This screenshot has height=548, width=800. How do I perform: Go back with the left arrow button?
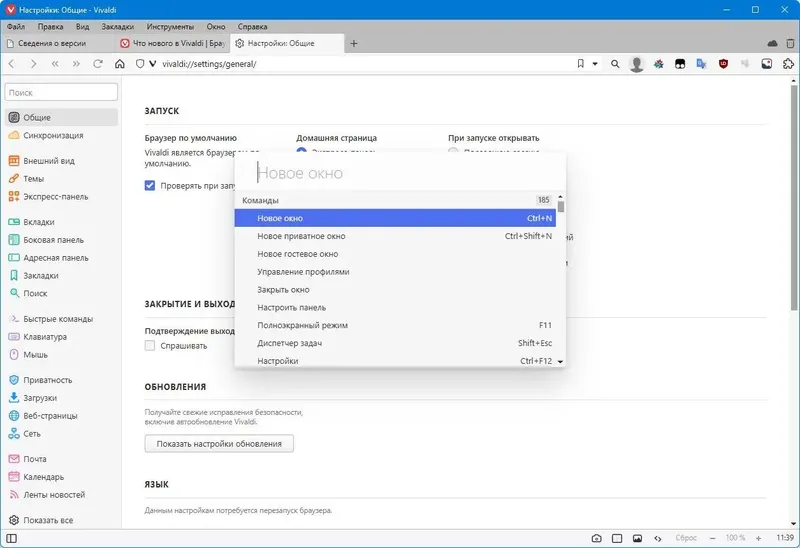coord(12,64)
